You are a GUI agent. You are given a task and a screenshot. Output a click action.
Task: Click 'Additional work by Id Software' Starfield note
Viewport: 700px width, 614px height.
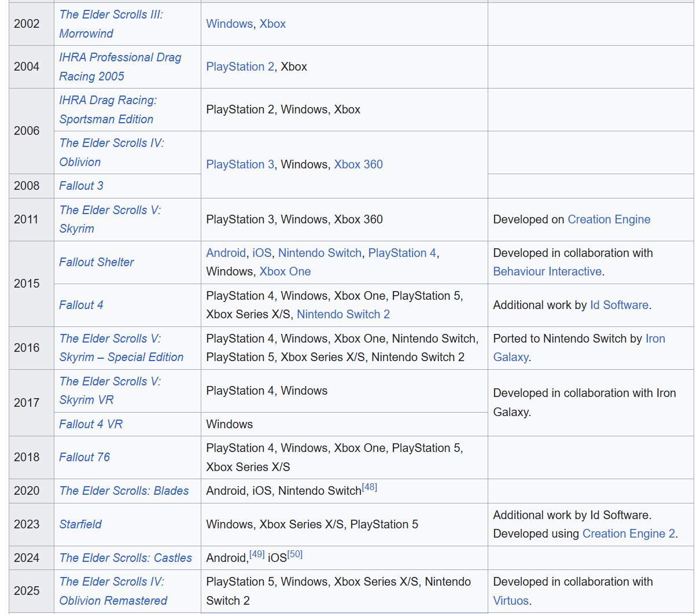[x=572, y=515]
